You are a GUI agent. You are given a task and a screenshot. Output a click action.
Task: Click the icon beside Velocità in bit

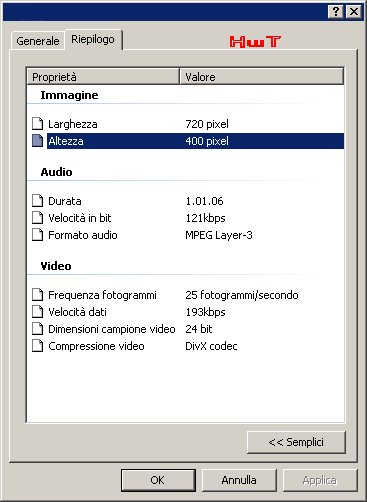tap(38, 218)
